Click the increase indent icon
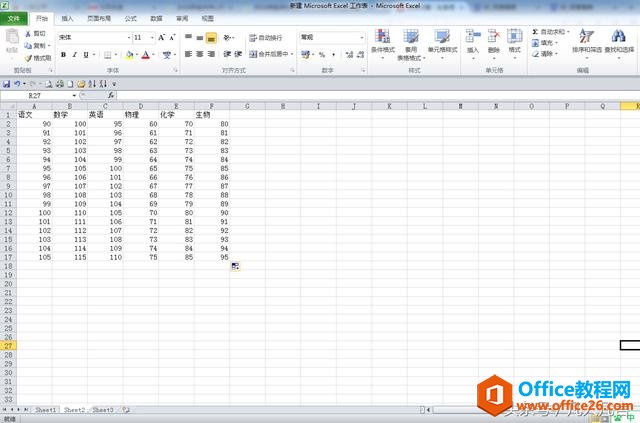The width and height of the screenshot is (640, 423). [238, 54]
